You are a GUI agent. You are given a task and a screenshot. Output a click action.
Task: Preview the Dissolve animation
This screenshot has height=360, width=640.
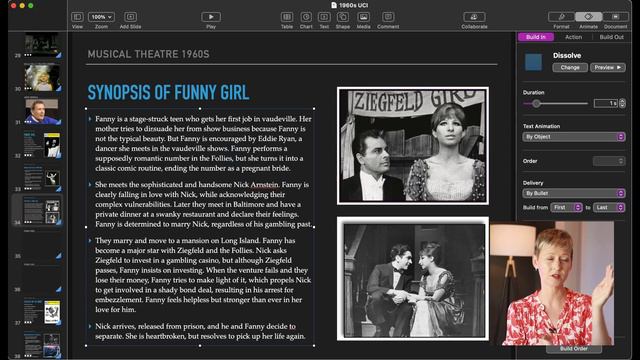(607, 67)
